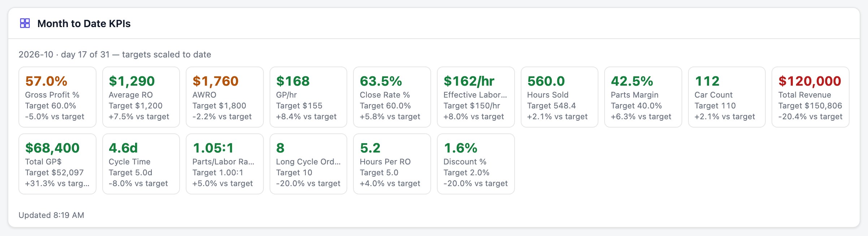Click the $1,290 average RO value
The height and width of the screenshot is (236, 868).
[132, 81]
